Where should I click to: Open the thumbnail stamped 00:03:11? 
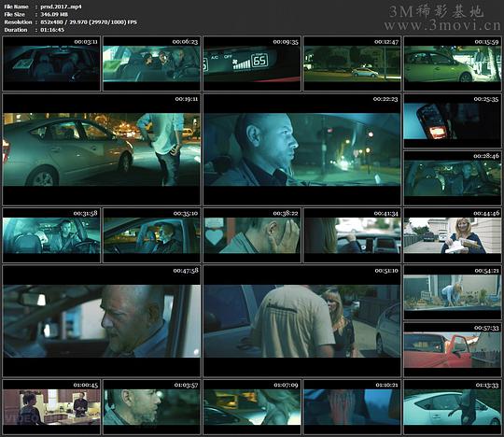click(51, 63)
